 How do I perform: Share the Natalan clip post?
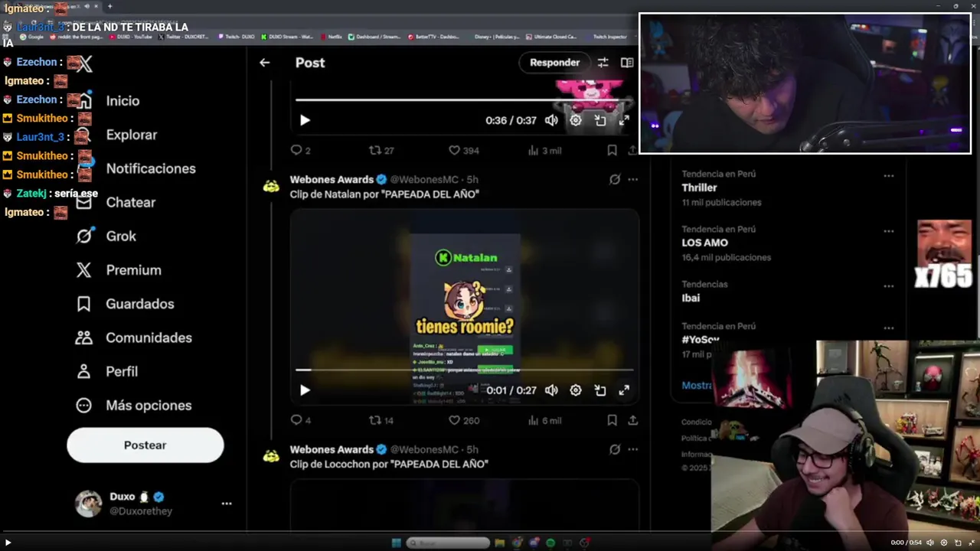(632, 420)
